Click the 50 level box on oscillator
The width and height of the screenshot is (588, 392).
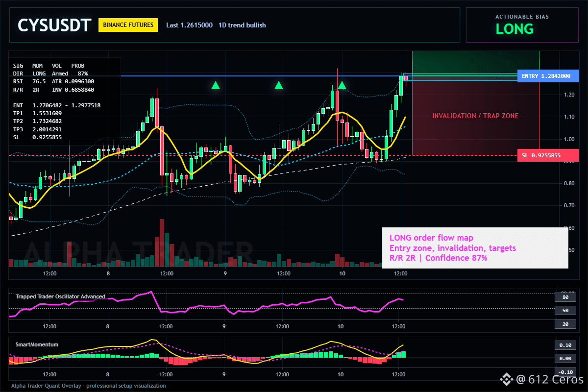[565, 311]
